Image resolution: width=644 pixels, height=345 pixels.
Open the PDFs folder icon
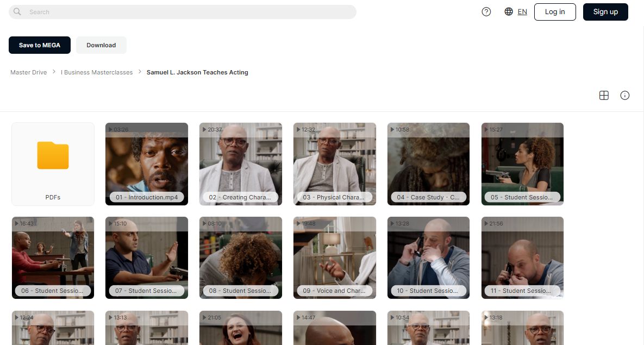[x=53, y=155]
